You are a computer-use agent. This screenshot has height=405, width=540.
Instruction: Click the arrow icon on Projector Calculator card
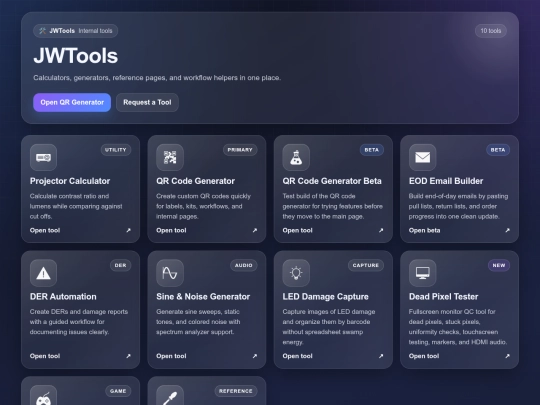click(128, 230)
